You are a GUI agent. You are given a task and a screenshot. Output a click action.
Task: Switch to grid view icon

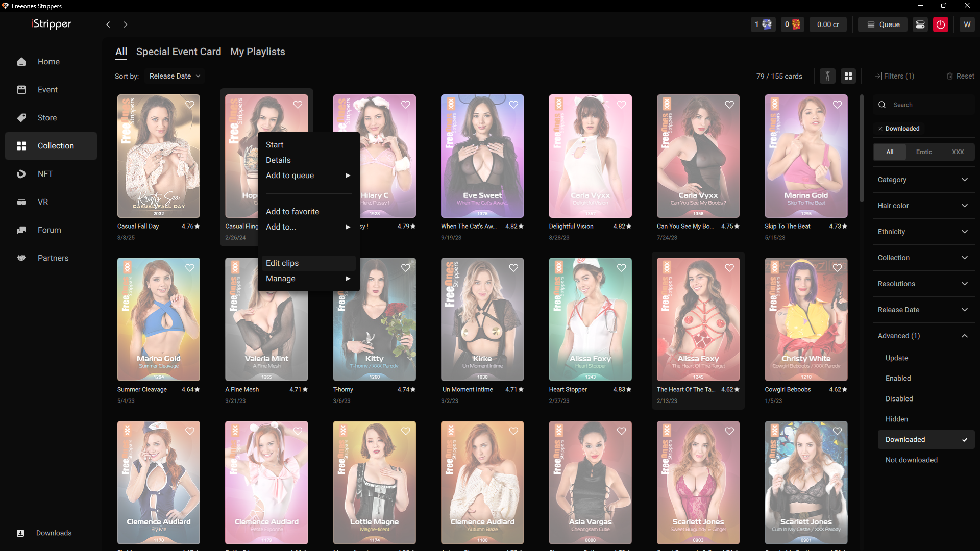848,76
